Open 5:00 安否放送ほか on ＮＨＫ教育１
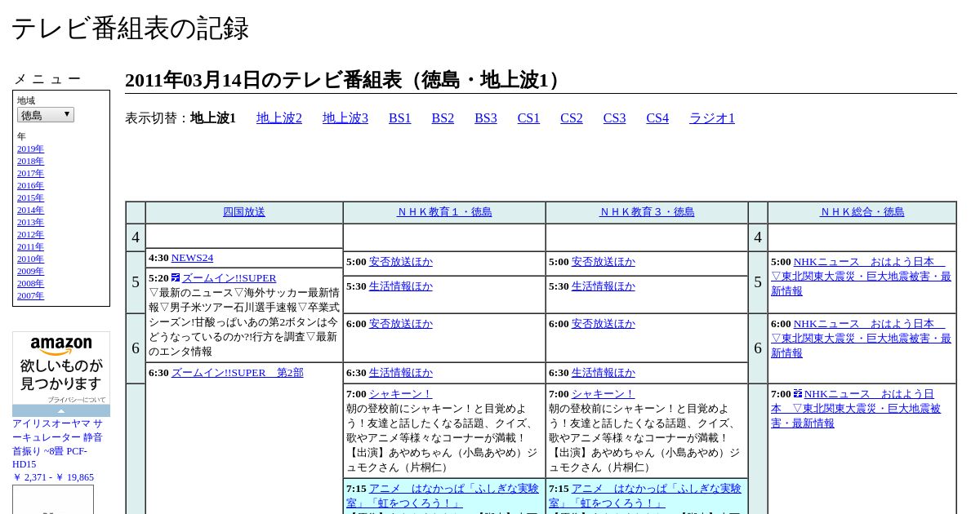The width and height of the screenshot is (980, 514). pyautogui.click(x=401, y=262)
